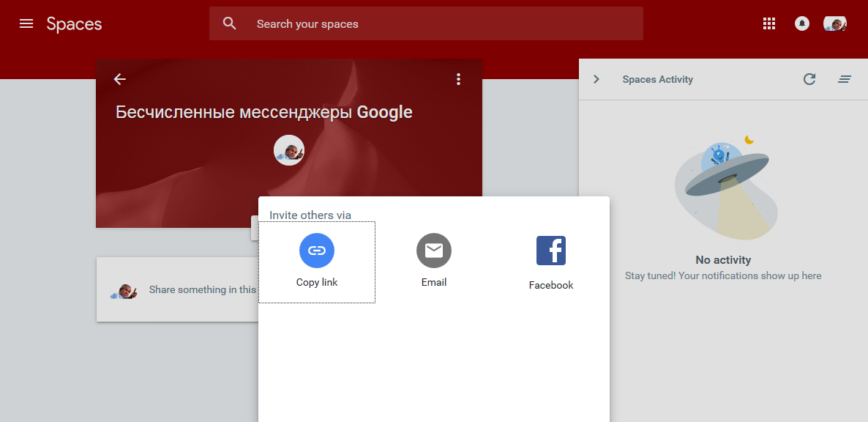Viewport: 868px width, 422px height.
Task: Click the back arrow on the space header
Action: tap(119, 78)
